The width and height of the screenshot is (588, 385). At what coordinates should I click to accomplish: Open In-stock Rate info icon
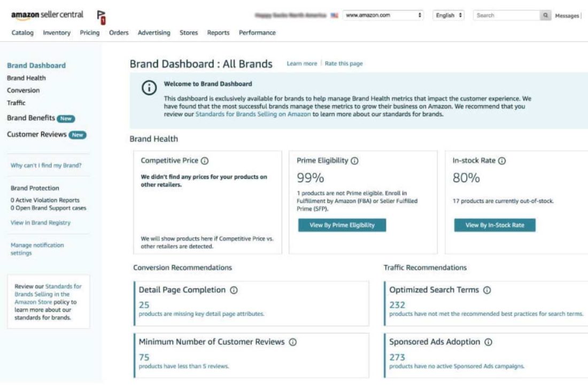502,161
